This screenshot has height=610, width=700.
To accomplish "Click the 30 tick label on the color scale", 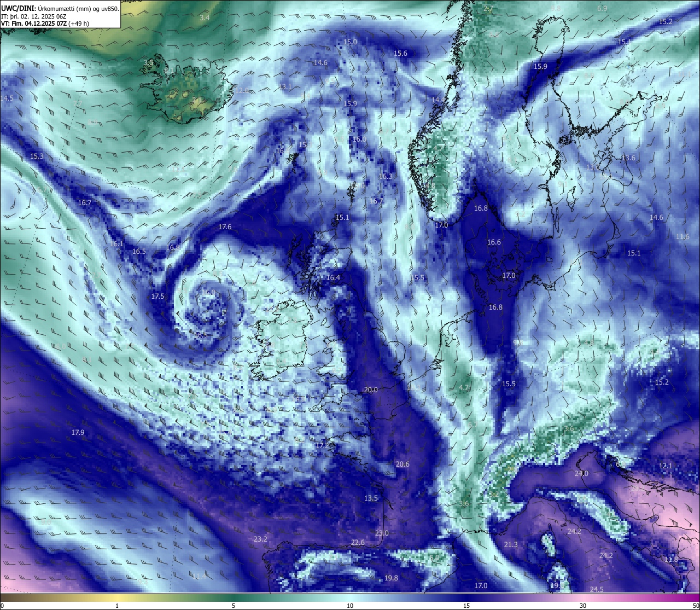I will click(x=583, y=606).
